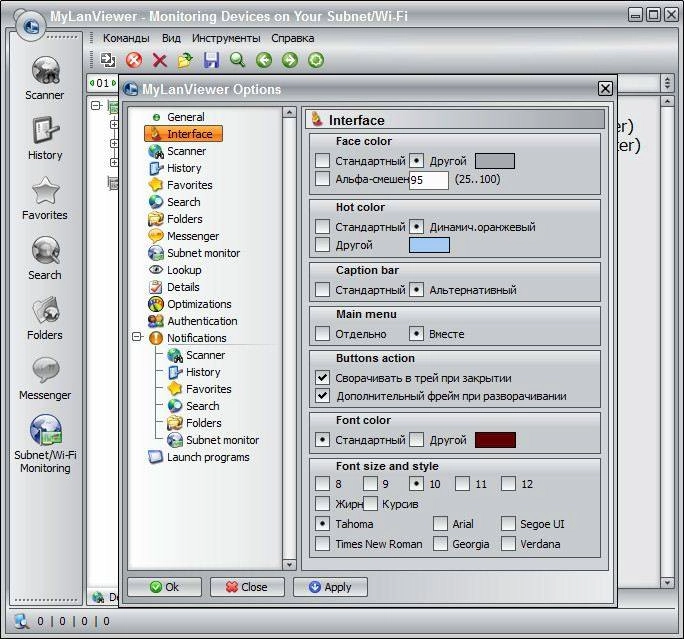Select font size 12
Viewport: 684px width, 639px height.
[x=508, y=483]
